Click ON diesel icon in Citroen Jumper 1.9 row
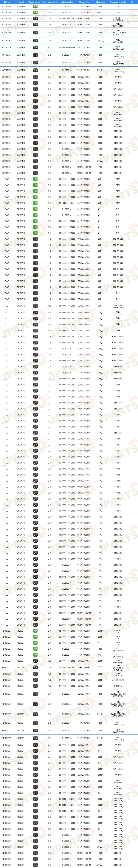138x868 pixels. point(35,19)
